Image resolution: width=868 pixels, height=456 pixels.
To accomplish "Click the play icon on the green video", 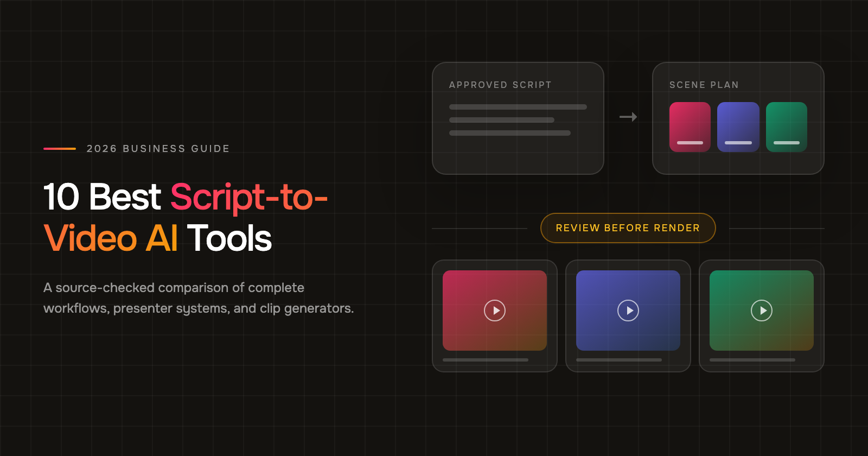I will (x=762, y=311).
